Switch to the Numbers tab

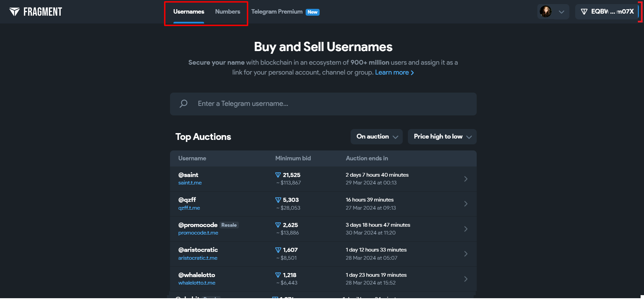click(228, 12)
